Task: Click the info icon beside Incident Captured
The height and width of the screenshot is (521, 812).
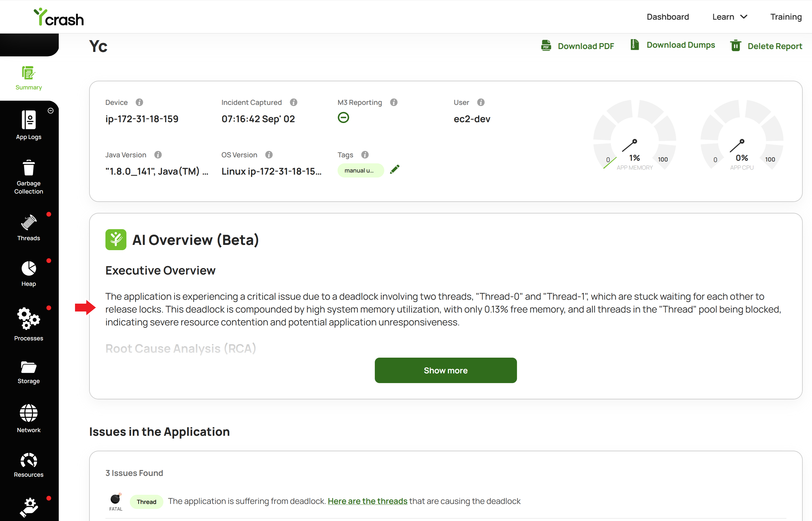Action: 294,102
